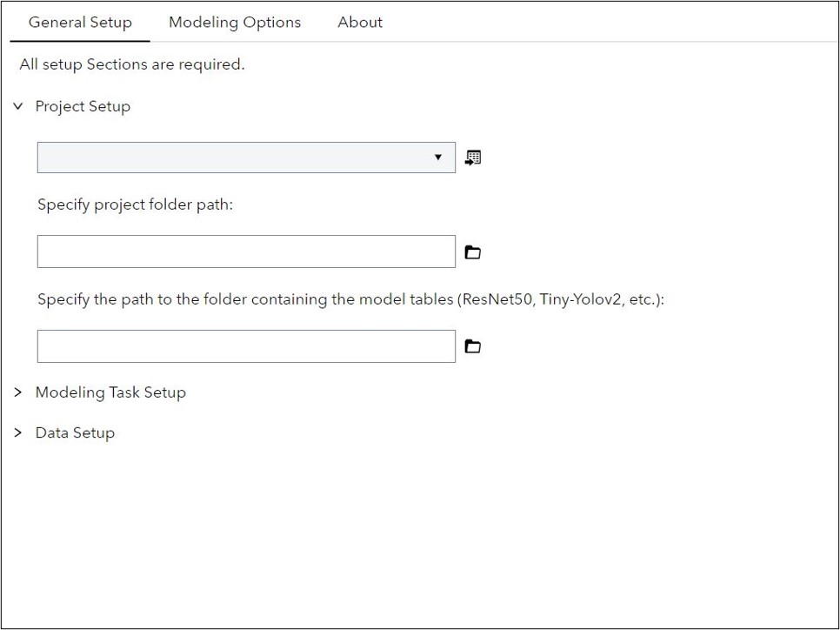This screenshot has width=840, height=630.
Task: Click the project folder path input field
Action: click(x=246, y=251)
